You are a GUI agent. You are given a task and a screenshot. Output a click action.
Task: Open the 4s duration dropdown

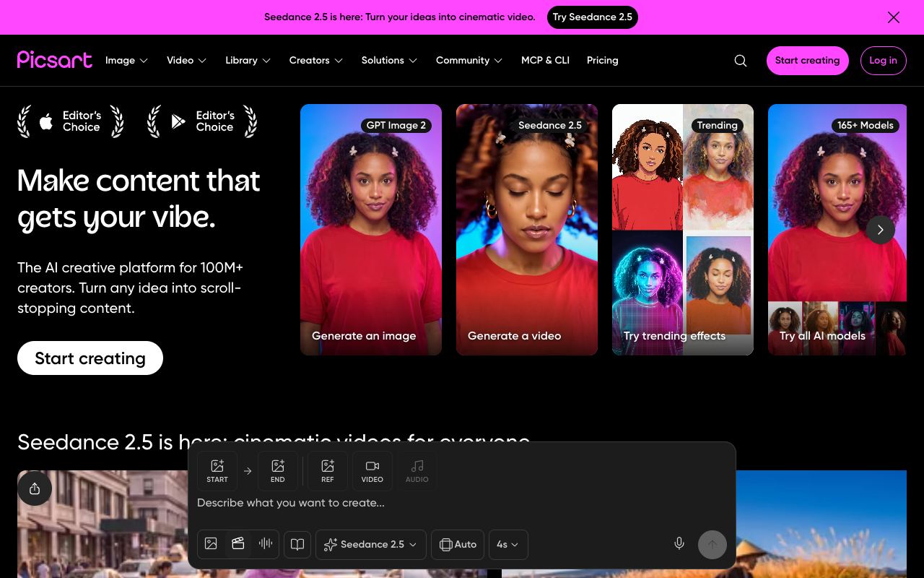[508, 545]
